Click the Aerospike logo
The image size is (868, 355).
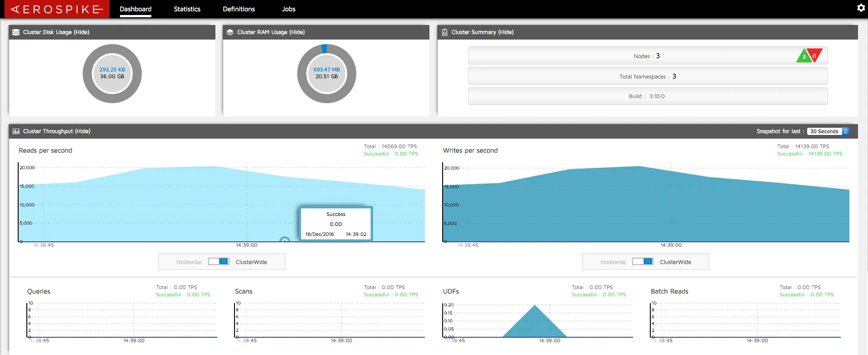click(57, 9)
